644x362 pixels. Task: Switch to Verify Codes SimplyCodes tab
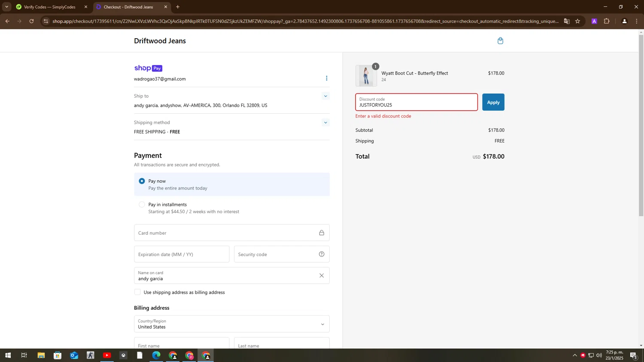pyautogui.click(x=50, y=7)
